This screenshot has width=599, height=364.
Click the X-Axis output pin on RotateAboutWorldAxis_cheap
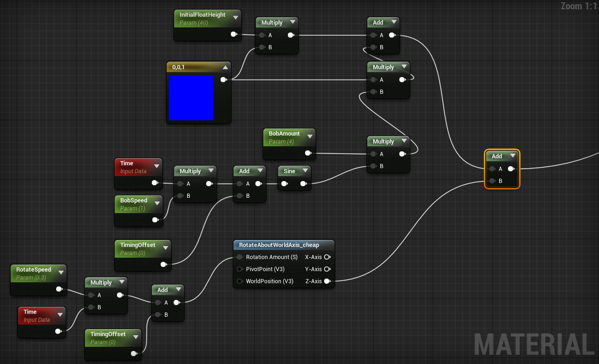pyautogui.click(x=328, y=257)
